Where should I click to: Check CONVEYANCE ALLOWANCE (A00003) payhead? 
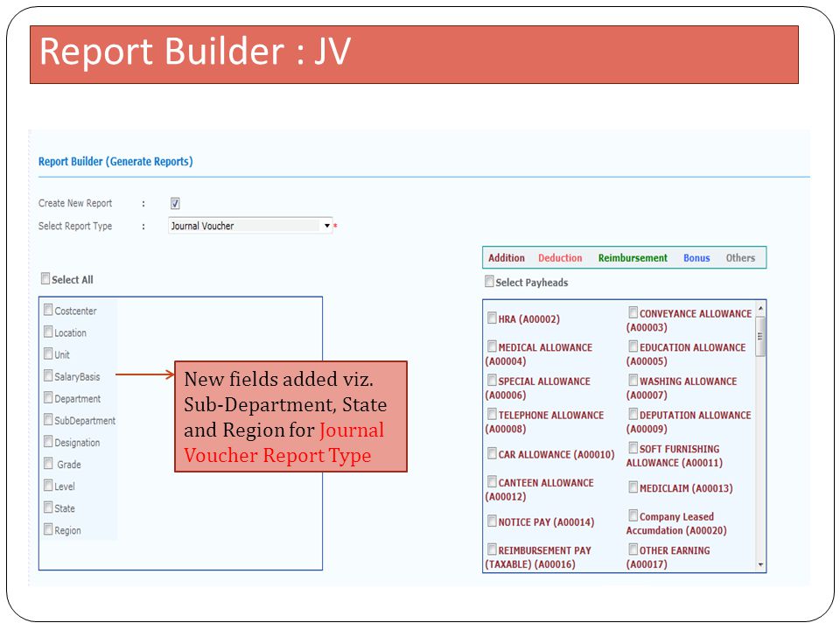pyautogui.click(x=633, y=312)
